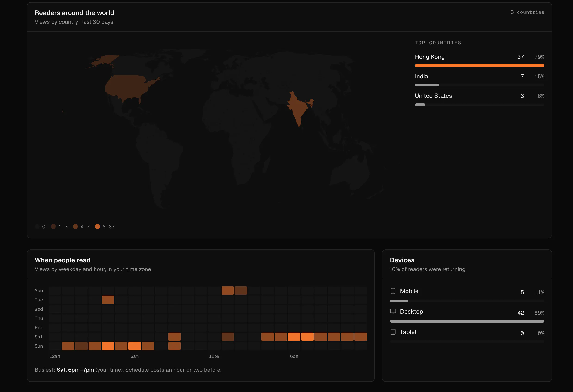The height and width of the screenshot is (392, 573).
Task: Click the 'United States' country label
Action: tap(433, 96)
